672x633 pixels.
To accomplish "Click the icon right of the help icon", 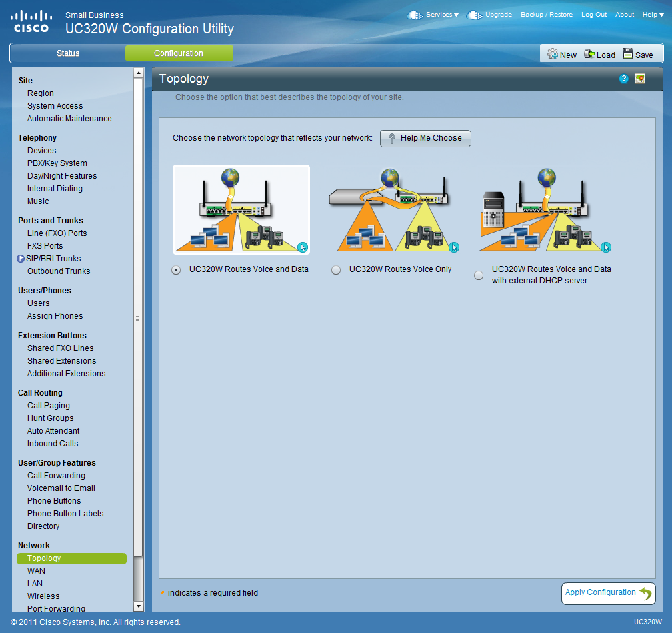I will [x=640, y=79].
